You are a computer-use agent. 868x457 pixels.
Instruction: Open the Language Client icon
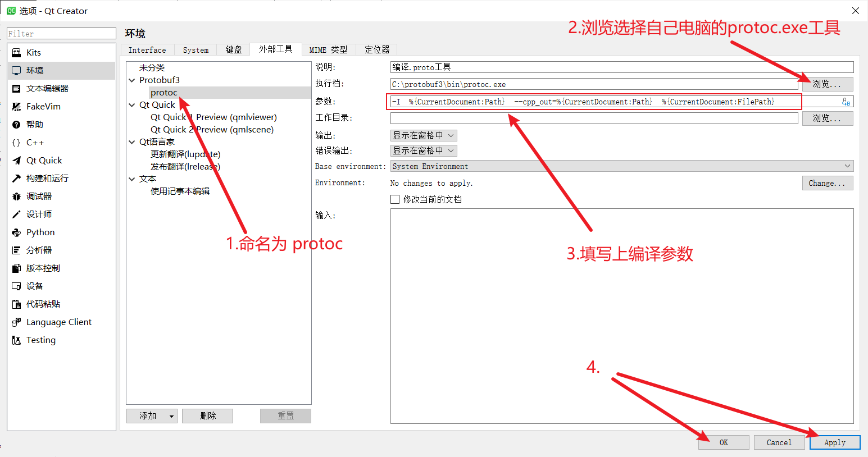pyautogui.click(x=16, y=322)
